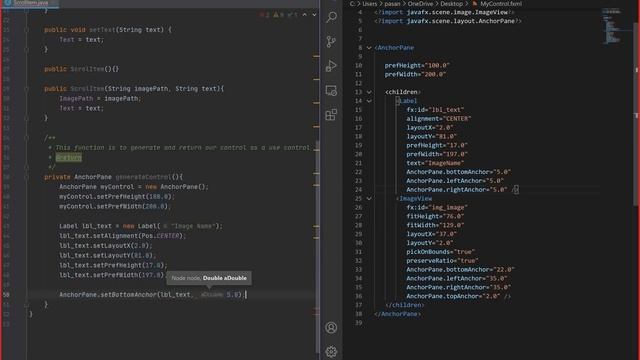Click 'Pos.CENTER' in lbl_text.setAlignment line

160,236
